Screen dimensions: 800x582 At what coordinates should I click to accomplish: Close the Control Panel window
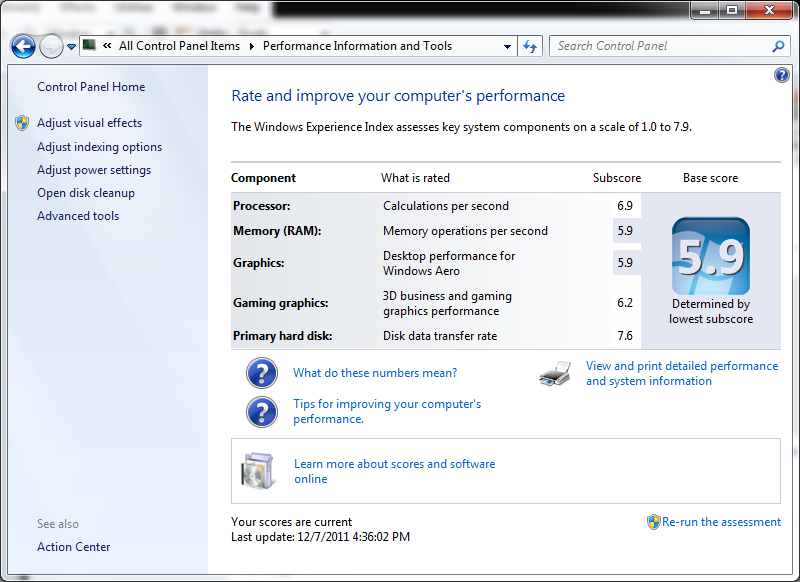click(x=769, y=10)
